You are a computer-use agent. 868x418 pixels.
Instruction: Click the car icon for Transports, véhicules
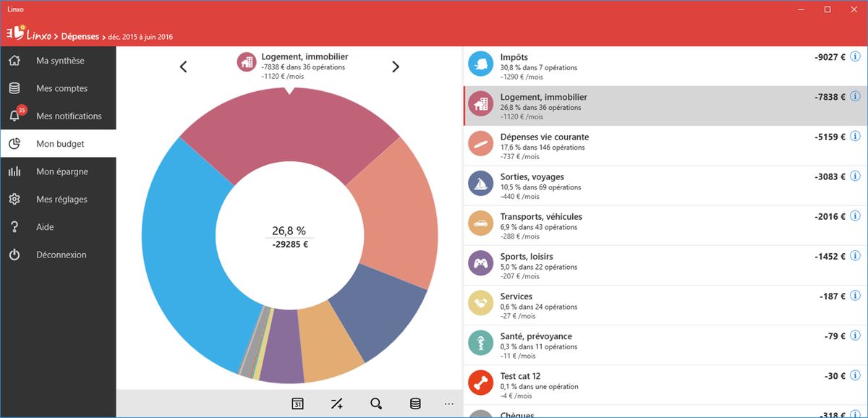point(480,224)
